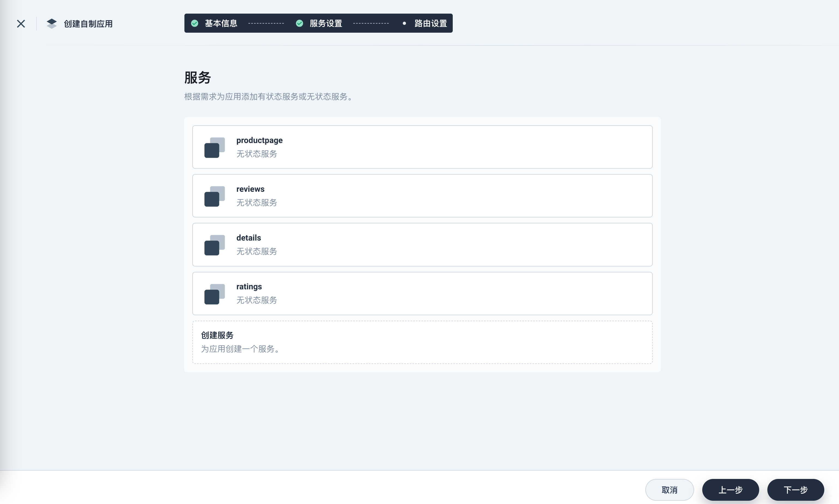Screen dimensions: 839x504
Task: Open the 创建服务 card
Action: pos(422,342)
